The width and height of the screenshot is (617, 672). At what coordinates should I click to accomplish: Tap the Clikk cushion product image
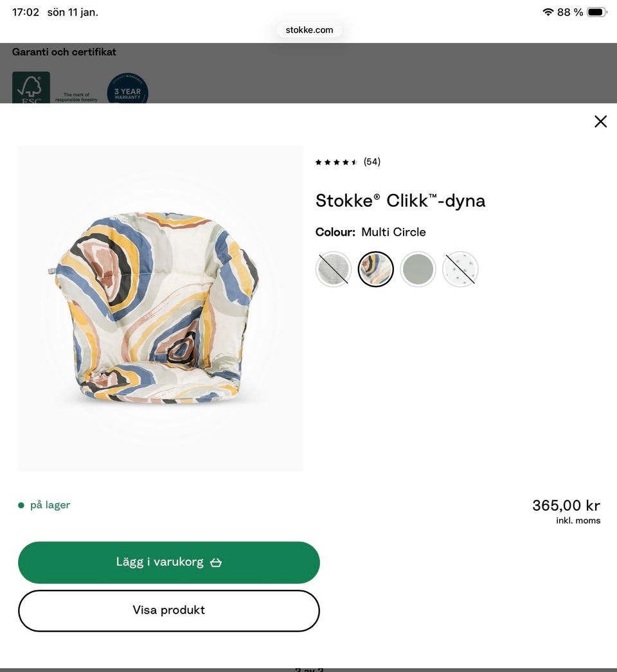[x=160, y=308]
